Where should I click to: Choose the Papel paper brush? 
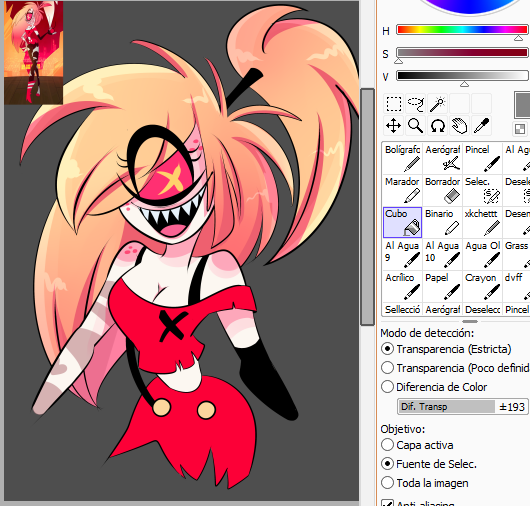[x=442, y=286]
